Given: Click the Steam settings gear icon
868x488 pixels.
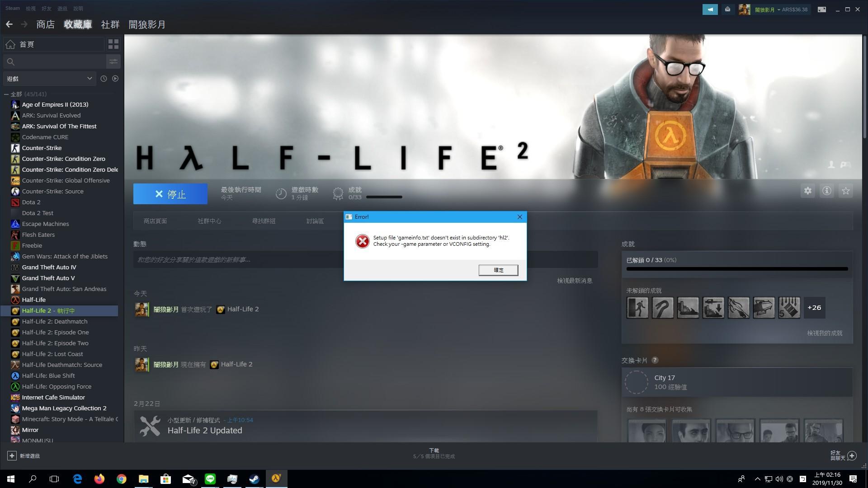Looking at the screenshot, I should click(808, 191).
